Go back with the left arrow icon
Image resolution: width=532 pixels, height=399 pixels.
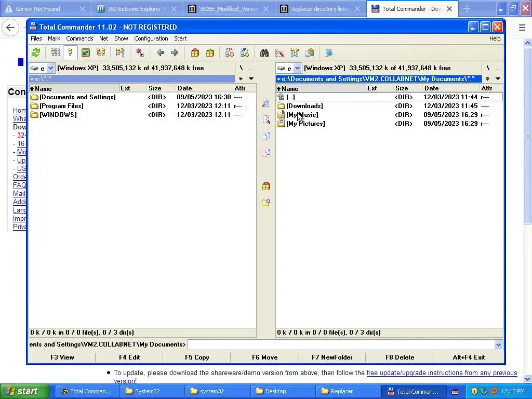[160, 52]
